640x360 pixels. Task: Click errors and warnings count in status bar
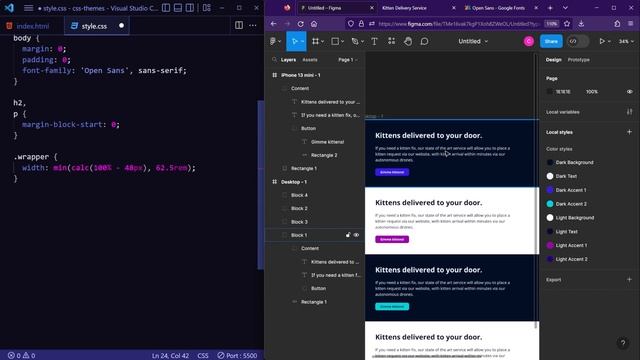[21, 356]
